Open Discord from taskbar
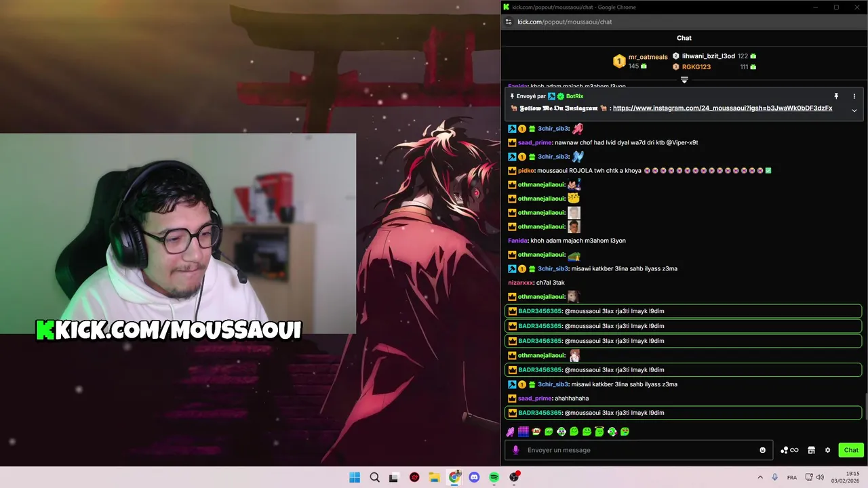 point(474,477)
